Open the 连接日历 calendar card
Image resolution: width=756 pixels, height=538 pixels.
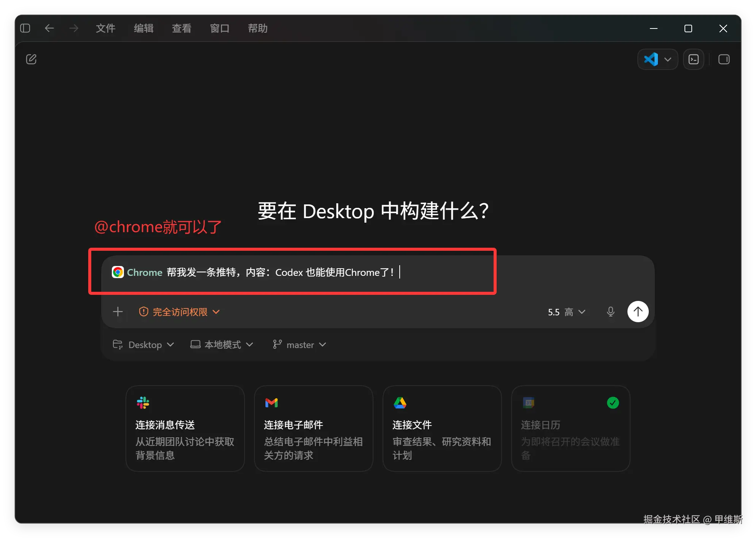tap(571, 429)
